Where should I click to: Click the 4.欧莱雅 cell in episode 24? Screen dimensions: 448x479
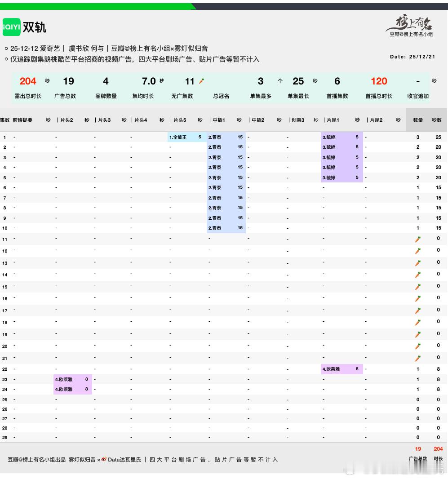tap(73, 389)
